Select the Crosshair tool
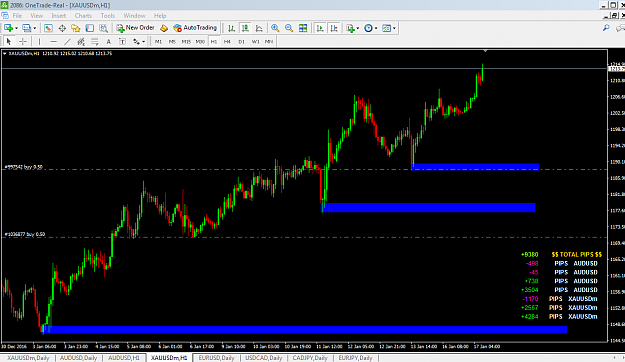This screenshot has width=625, height=362. point(23,41)
